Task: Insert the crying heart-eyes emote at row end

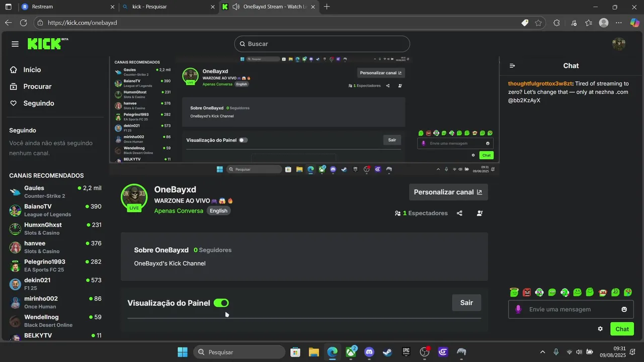Action: (x=628, y=292)
